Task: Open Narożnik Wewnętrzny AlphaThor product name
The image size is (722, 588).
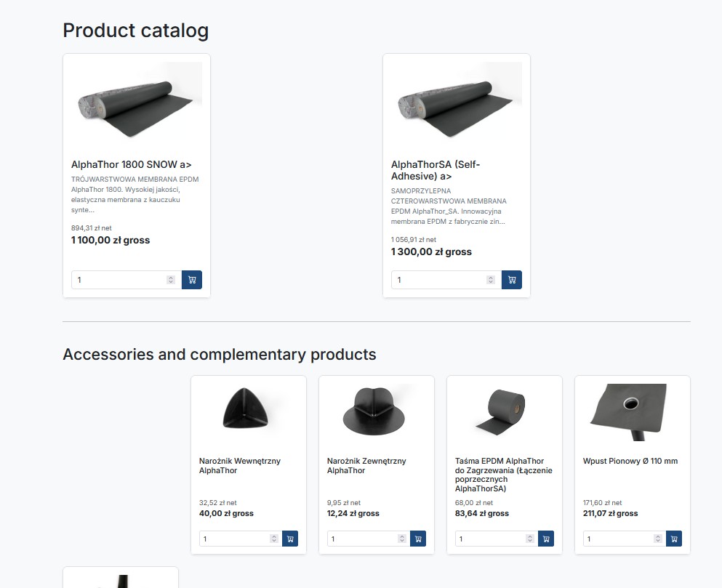Action: [x=239, y=466]
